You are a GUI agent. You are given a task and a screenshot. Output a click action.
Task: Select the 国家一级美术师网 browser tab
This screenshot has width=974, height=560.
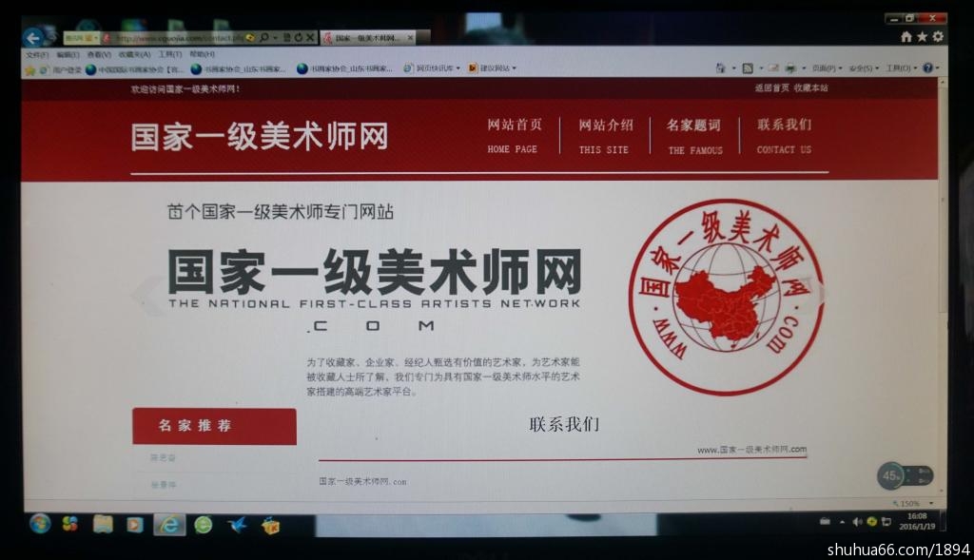point(369,38)
